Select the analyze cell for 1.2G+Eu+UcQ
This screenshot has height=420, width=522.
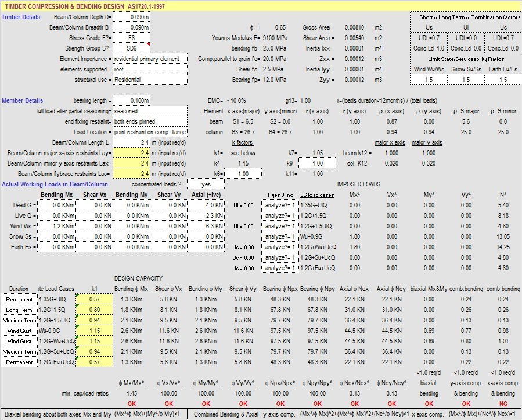pyautogui.click(x=280, y=268)
